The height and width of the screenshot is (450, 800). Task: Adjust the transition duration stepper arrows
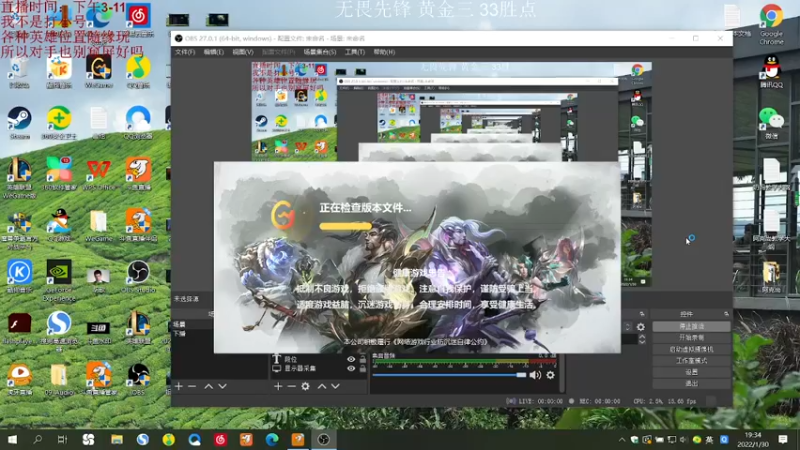click(x=642, y=339)
